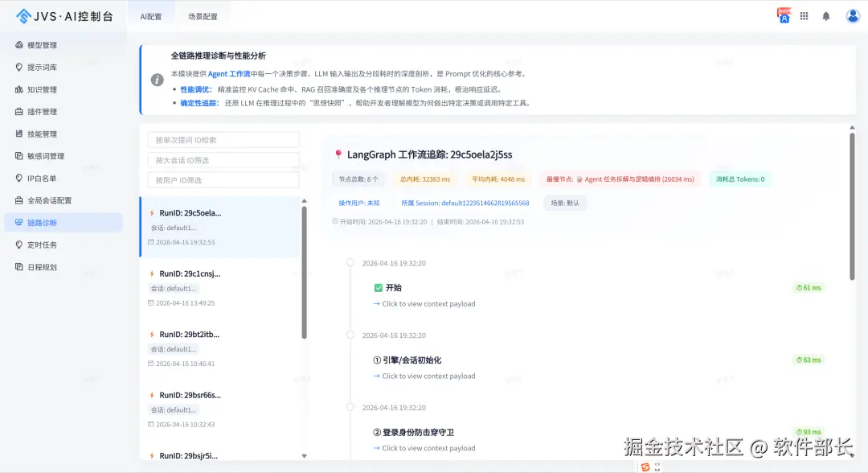This screenshot has width=868, height=473.
Task: Expand context payload under 开始
Action: [424, 303]
